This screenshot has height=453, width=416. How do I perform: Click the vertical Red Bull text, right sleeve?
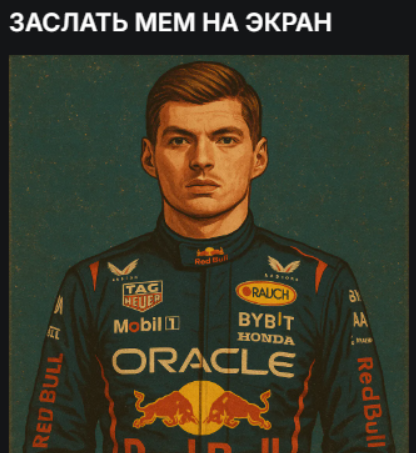(370, 402)
